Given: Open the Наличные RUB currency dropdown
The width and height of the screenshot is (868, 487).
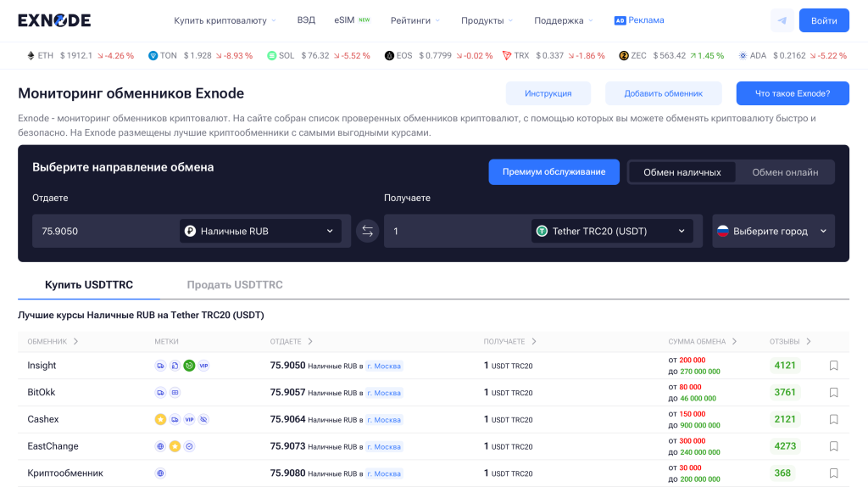Looking at the screenshot, I should pos(260,231).
